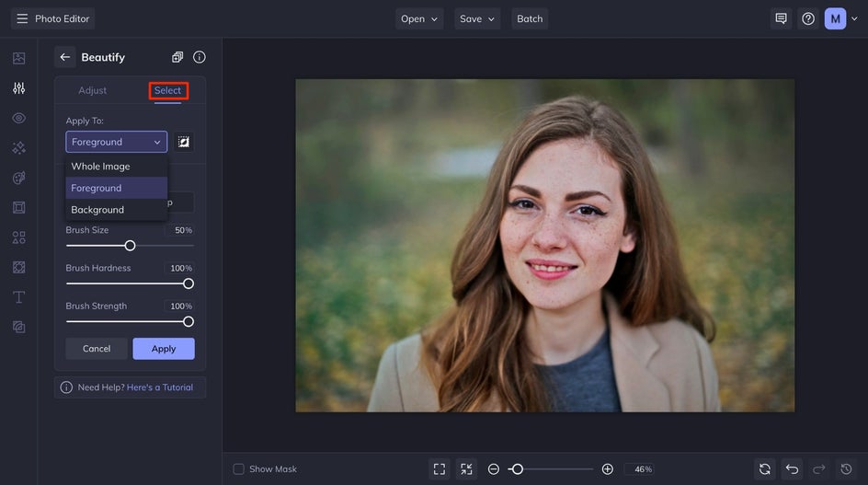Choose Background from the list

pos(116,210)
